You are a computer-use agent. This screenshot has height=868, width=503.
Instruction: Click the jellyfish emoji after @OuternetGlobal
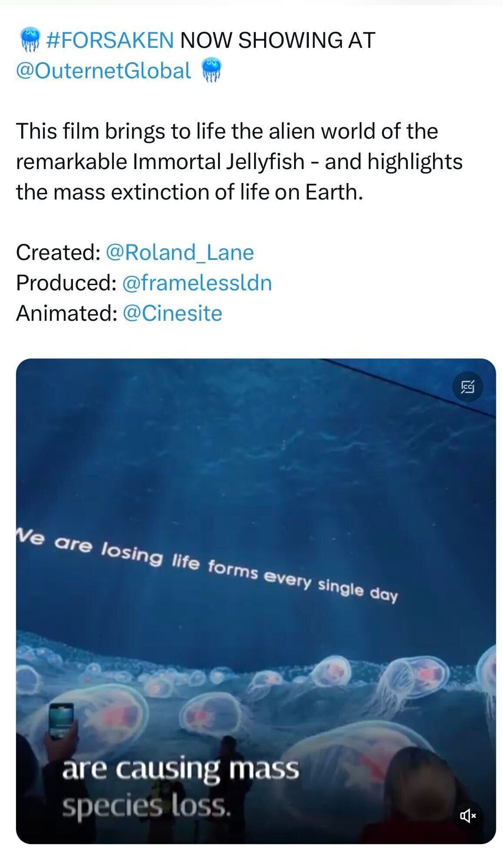pos(211,70)
